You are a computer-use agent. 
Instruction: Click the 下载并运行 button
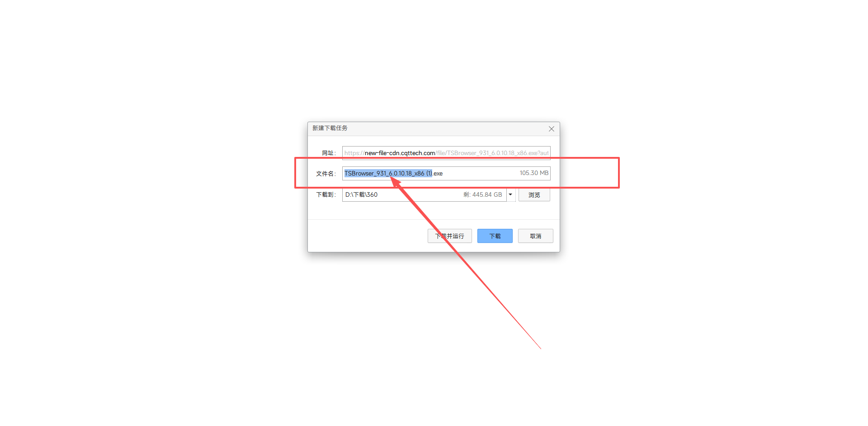pyautogui.click(x=449, y=236)
